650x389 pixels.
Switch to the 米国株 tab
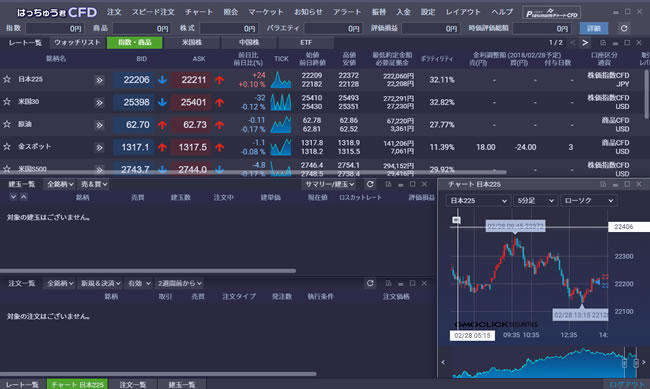(x=192, y=42)
